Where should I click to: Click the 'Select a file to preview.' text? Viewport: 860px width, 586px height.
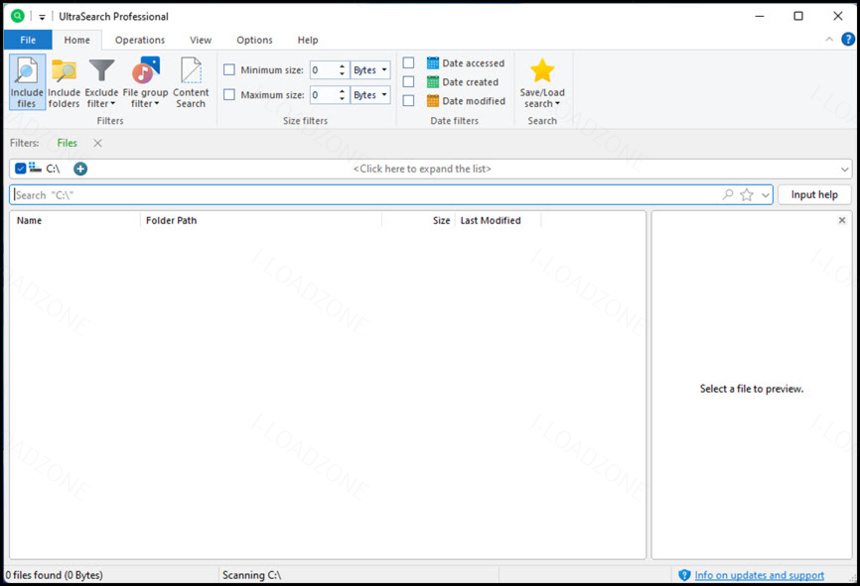(x=751, y=388)
